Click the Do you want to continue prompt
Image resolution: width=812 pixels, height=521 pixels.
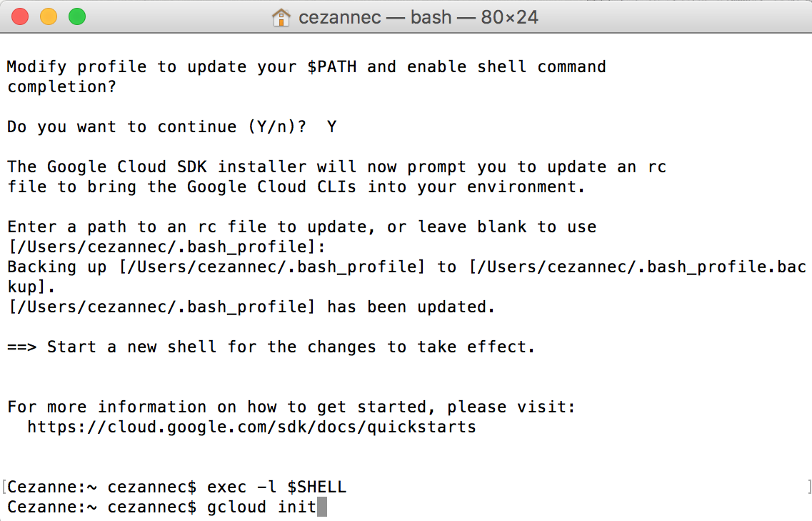click(143, 126)
